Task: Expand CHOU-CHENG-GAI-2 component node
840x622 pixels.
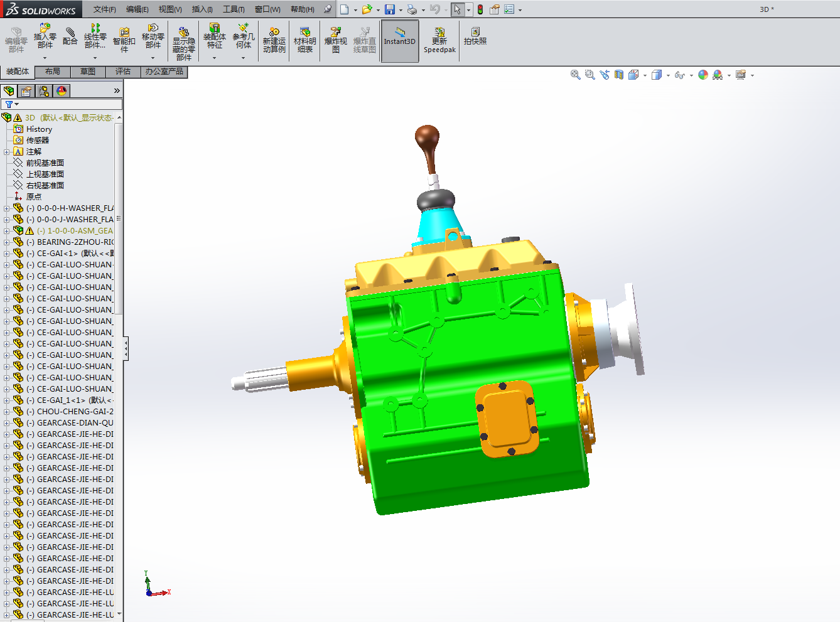Action: (x=7, y=412)
